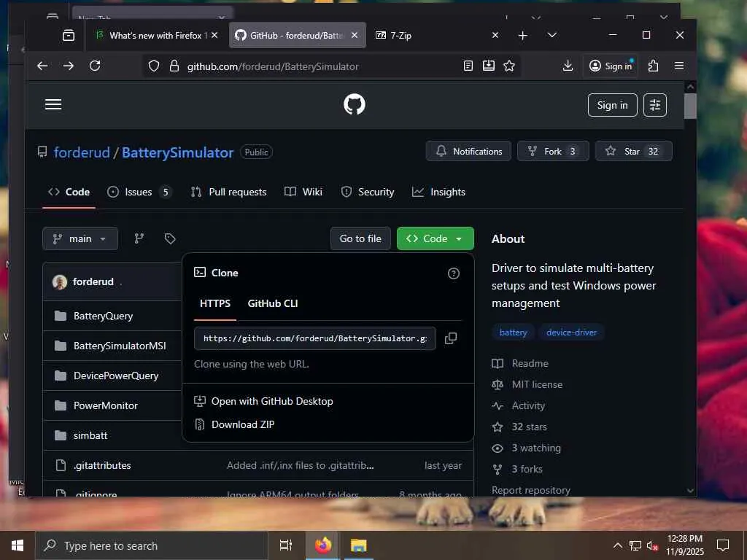Open the Readme link in About

click(x=530, y=363)
